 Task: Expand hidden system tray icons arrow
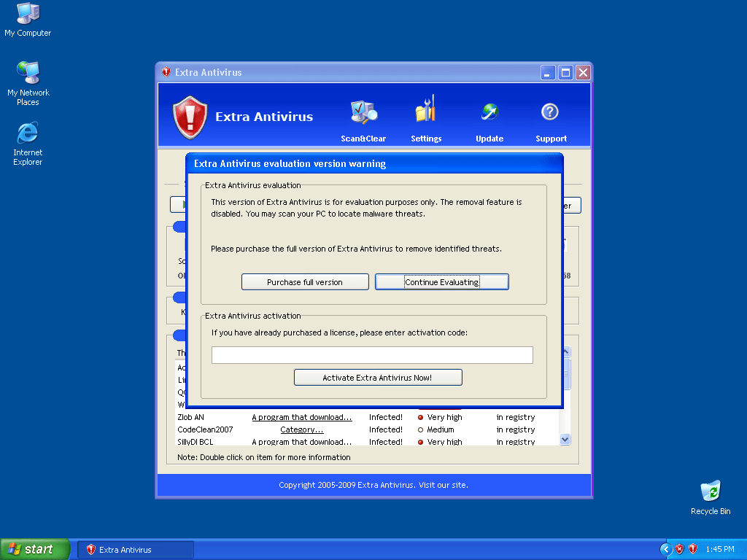tap(665, 549)
